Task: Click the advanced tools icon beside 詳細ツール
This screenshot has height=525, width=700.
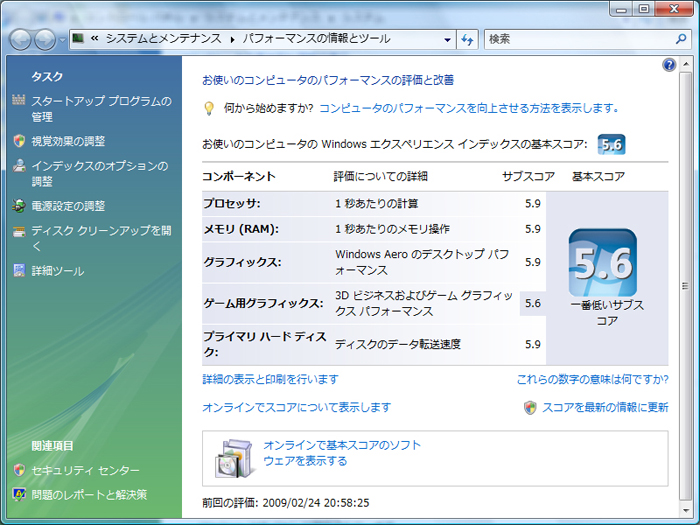Action: click(x=19, y=271)
